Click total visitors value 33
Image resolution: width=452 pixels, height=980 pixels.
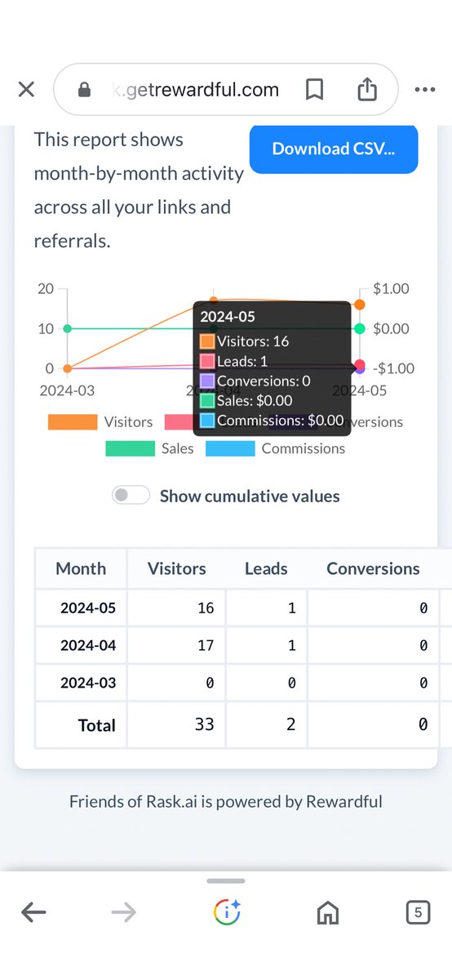[x=204, y=724]
